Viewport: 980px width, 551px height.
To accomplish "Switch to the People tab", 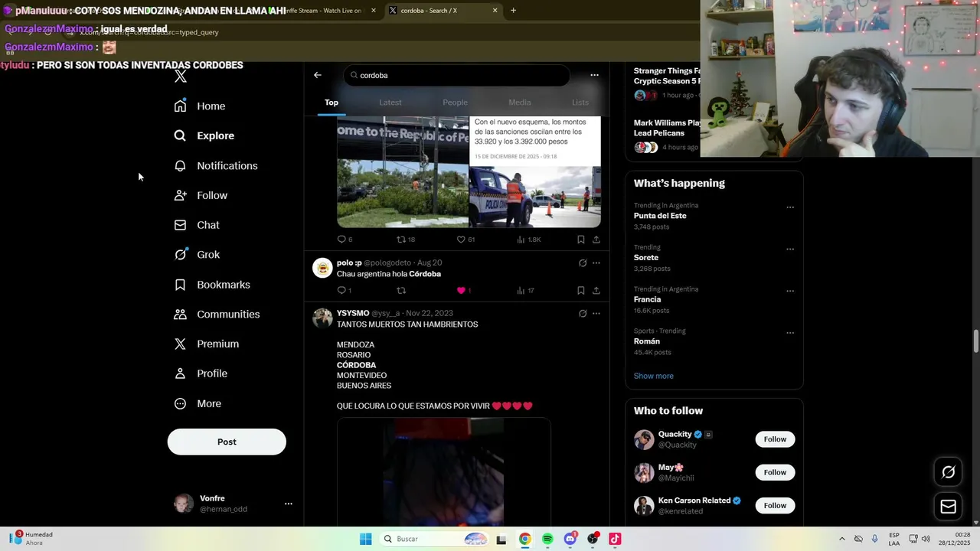I will [x=455, y=103].
